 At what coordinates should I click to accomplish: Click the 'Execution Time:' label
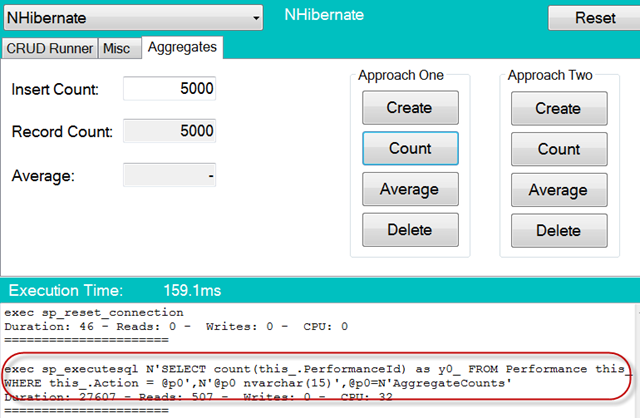point(66,291)
